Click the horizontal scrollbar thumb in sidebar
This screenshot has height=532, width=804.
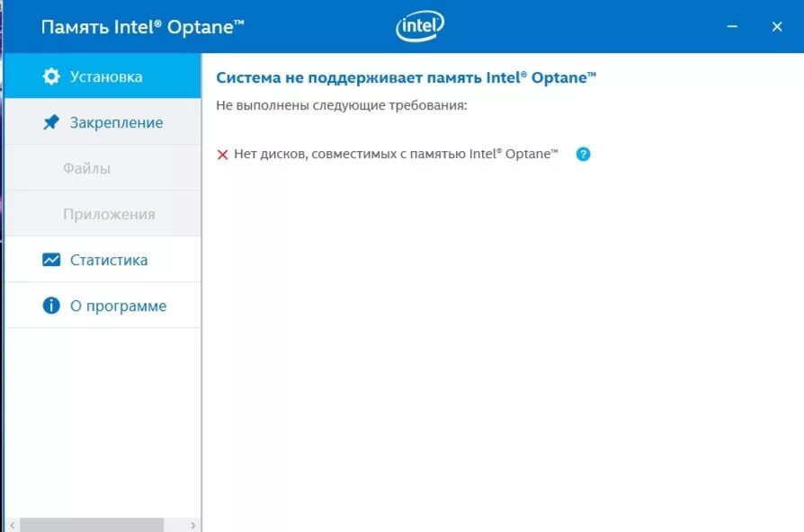tap(92, 525)
